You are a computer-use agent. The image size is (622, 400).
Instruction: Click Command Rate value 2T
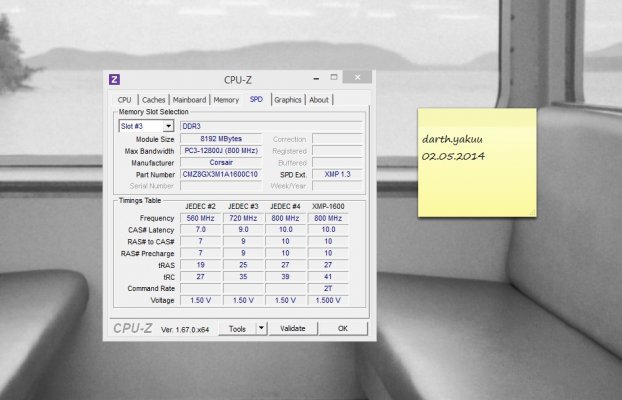(x=328, y=288)
